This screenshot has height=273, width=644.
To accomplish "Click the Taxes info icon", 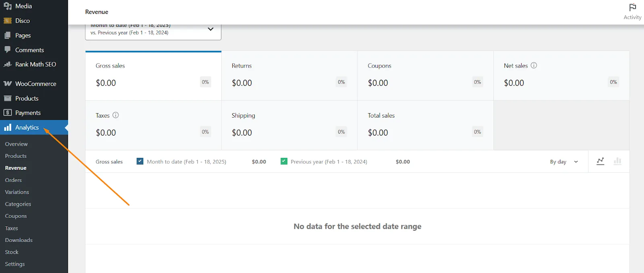I will click(x=116, y=115).
